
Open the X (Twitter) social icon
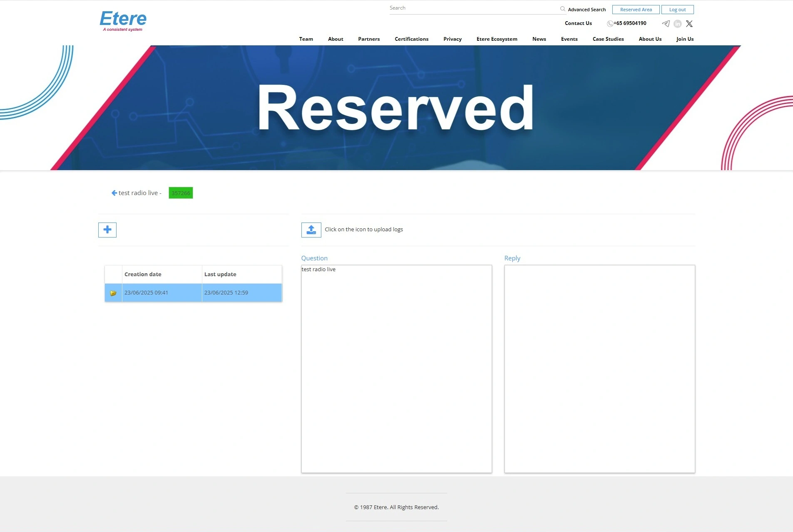(689, 24)
